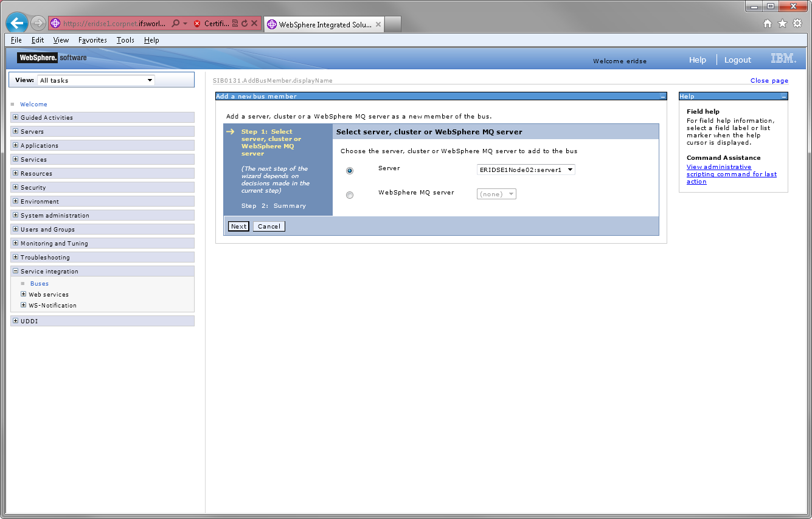Click the Home icon in browser toolbar
Image resolution: width=812 pixels, height=519 pixels.
tap(767, 23)
